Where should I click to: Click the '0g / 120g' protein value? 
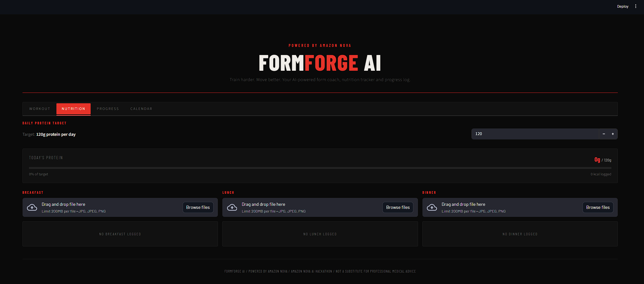coord(603,160)
